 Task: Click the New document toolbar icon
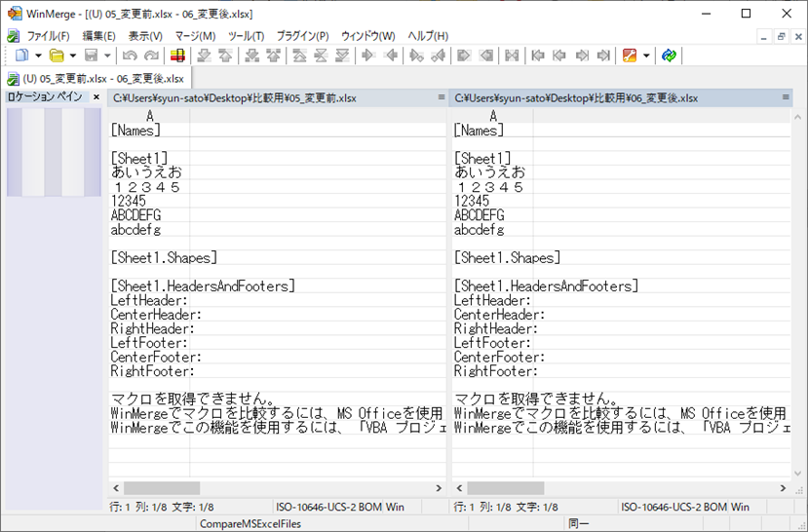point(21,56)
